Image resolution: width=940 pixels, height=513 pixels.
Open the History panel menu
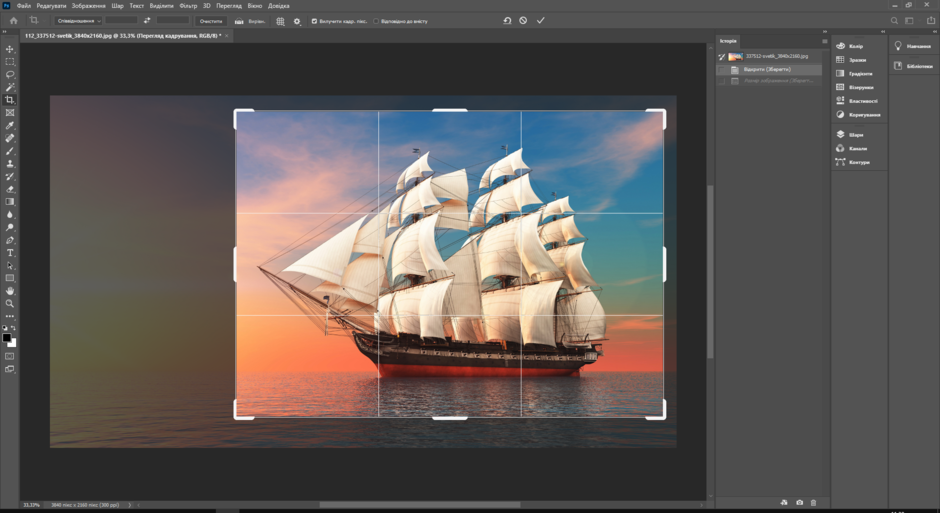(x=824, y=41)
